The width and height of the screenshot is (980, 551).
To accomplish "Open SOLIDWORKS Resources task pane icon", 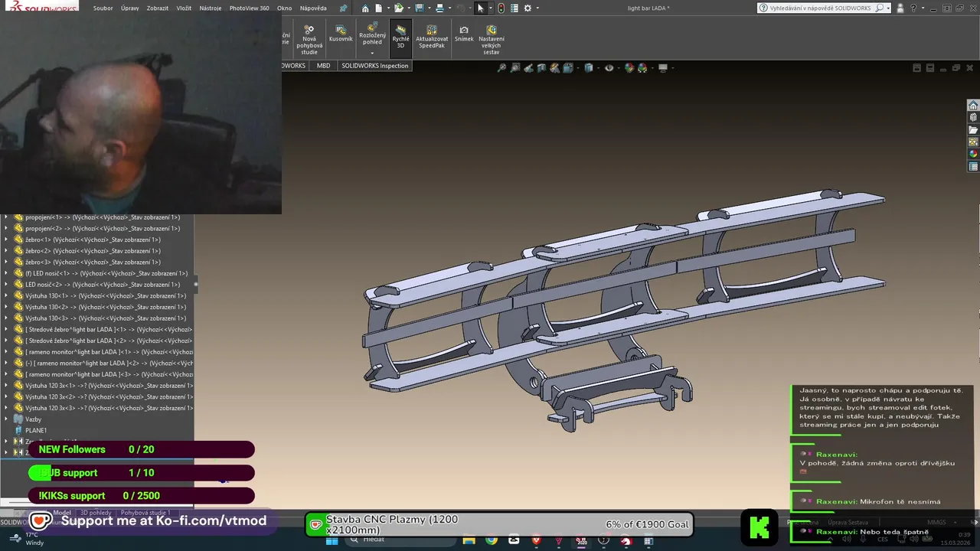I will tap(973, 106).
